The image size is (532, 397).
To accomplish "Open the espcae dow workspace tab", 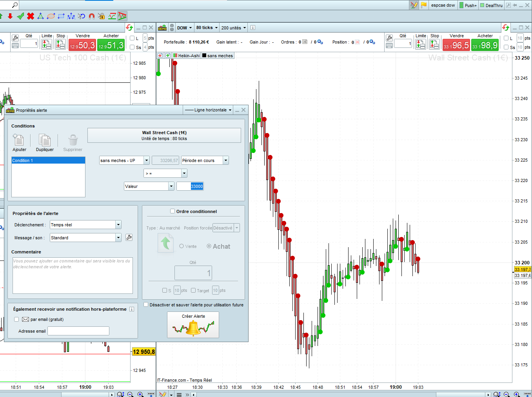I will [443, 5].
